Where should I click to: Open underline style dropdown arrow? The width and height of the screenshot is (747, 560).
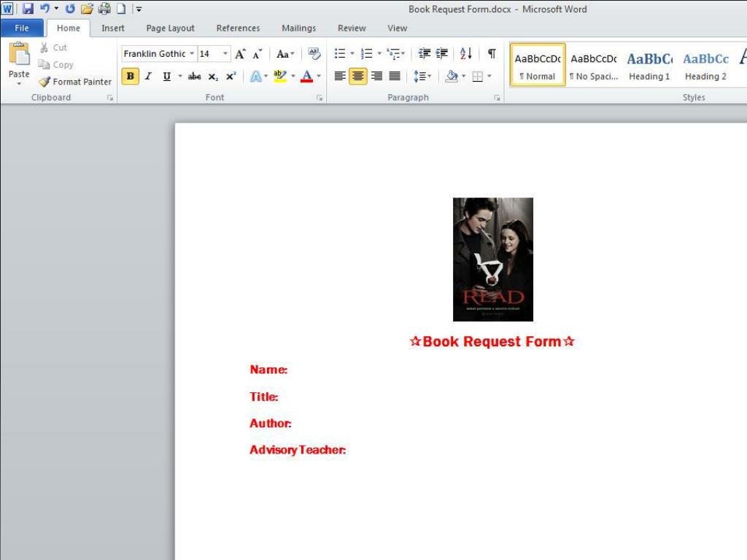pyautogui.click(x=180, y=76)
